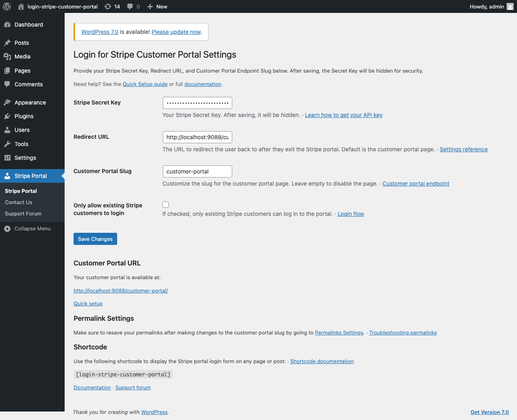
Task: Select the Stripe Portal submenu item
Action: point(21,191)
